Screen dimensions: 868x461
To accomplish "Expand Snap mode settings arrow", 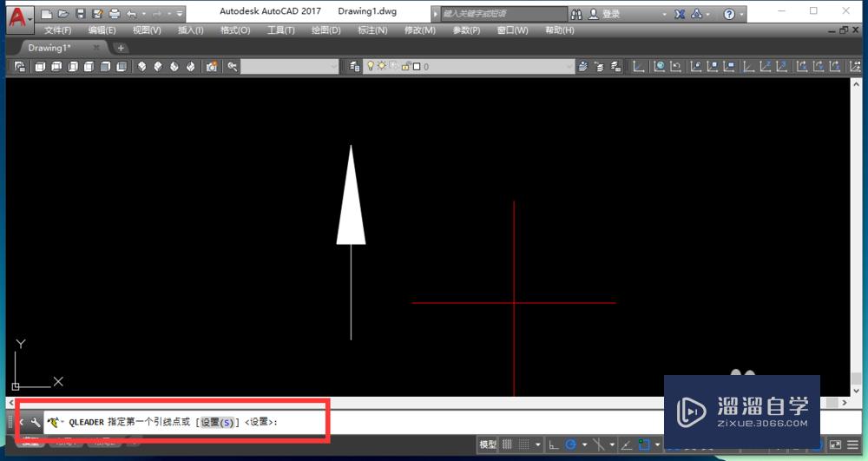I will point(538,445).
